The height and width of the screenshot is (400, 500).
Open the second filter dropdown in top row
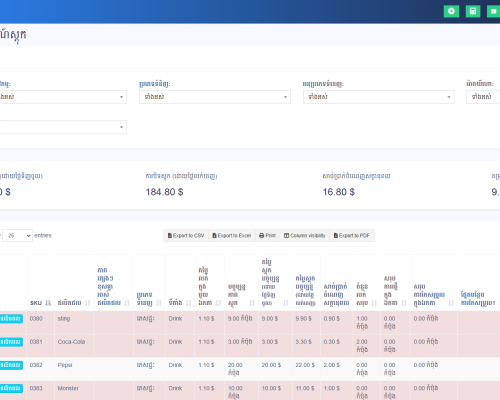click(215, 97)
